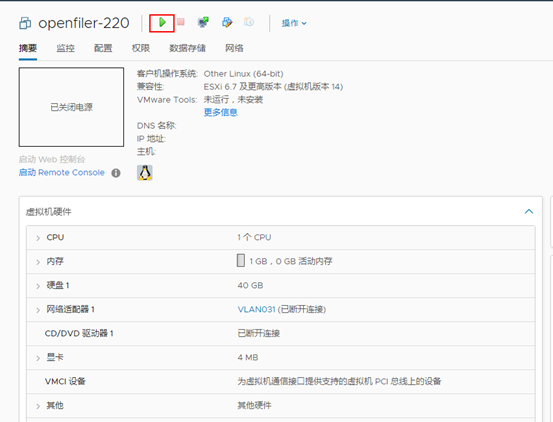553x422 pixels.
Task: Click the '1 个 CPU' value
Action: [254, 237]
